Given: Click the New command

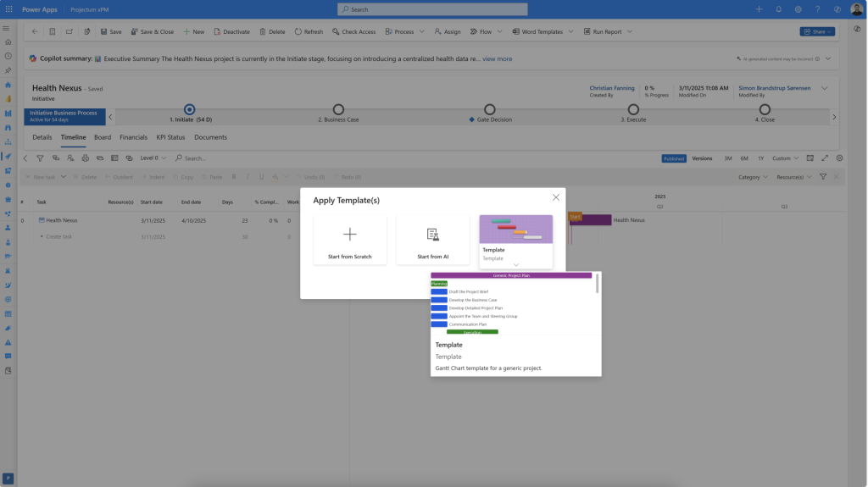Looking at the screenshot, I should 194,31.
